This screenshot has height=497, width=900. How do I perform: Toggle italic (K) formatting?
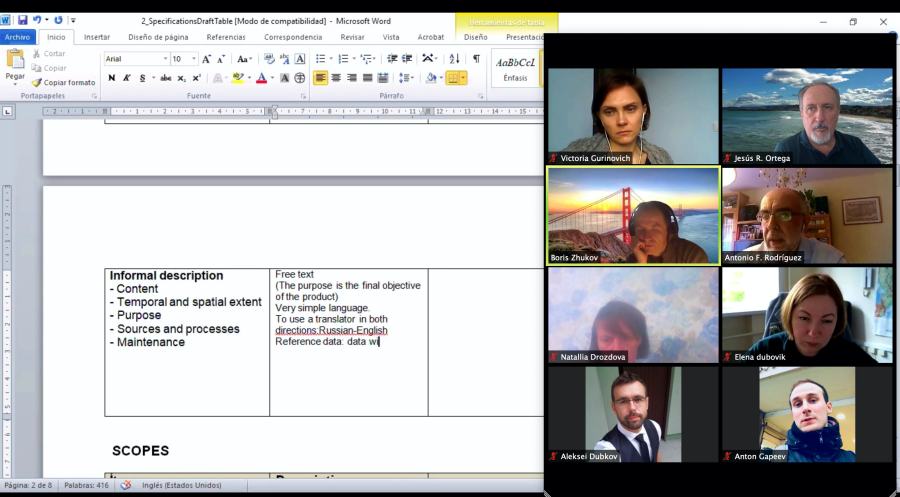coord(126,78)
